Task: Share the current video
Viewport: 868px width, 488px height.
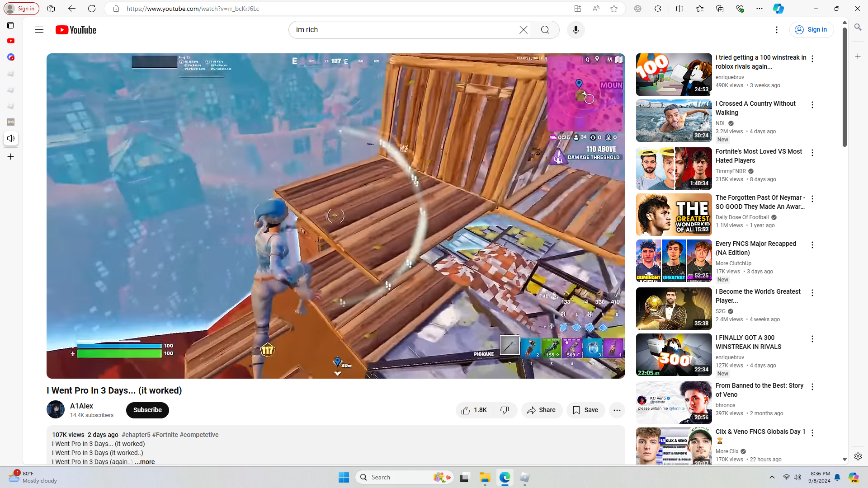Action: (x=541, y=410)
